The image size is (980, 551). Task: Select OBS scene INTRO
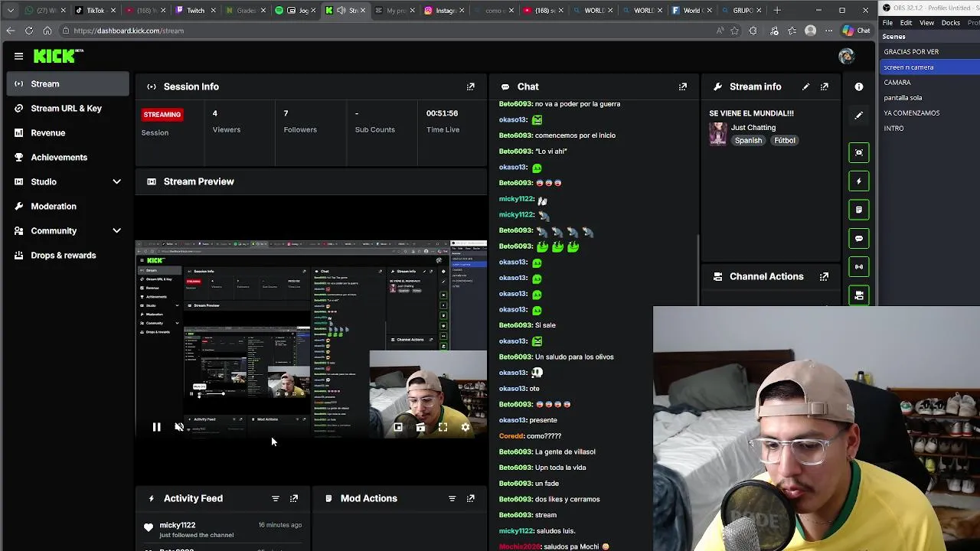[929, 128]
